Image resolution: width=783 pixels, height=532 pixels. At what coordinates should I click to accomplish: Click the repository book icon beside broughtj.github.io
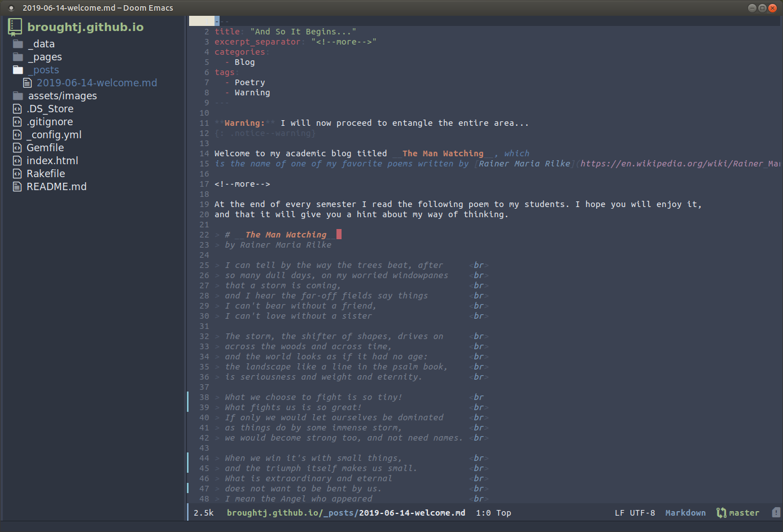pyautogui.click(x=15, y=27)
